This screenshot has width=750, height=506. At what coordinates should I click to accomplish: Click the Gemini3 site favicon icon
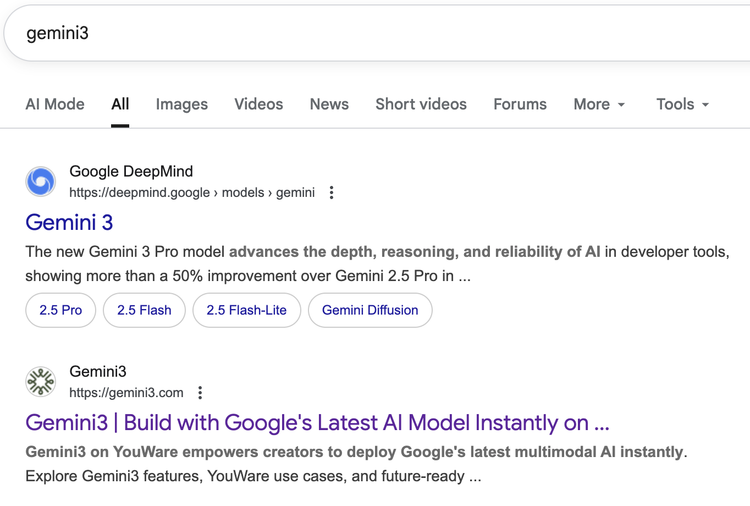click(41, 382)
